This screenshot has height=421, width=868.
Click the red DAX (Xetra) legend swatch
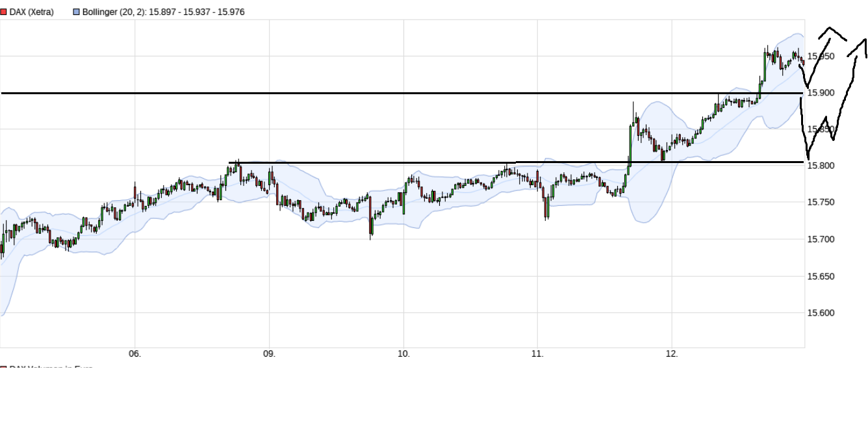(4, 12)
